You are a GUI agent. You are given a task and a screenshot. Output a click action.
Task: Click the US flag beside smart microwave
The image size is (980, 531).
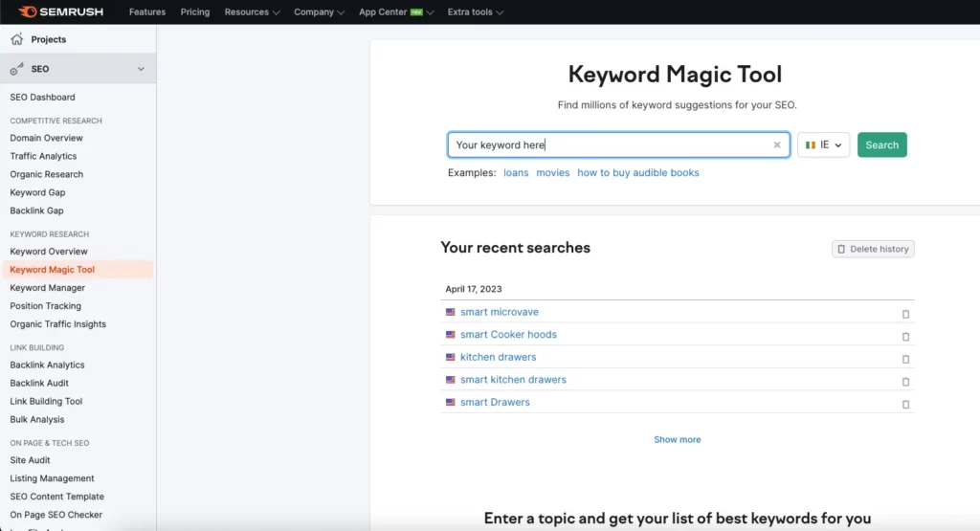(450, 312)
